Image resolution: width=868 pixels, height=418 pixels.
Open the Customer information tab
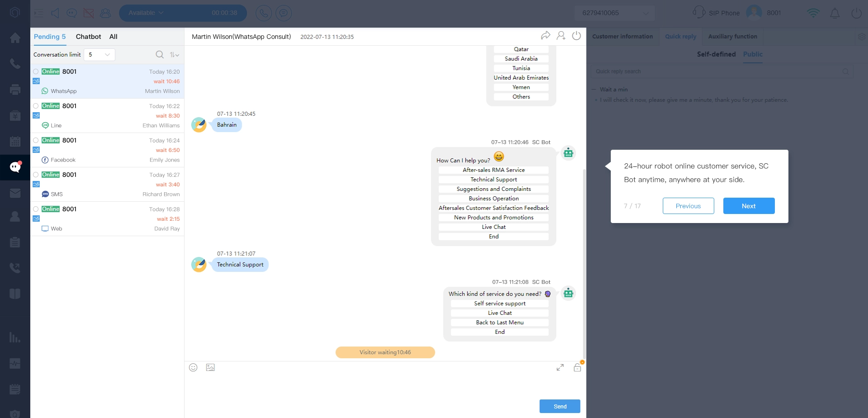(x=622, y=37)
